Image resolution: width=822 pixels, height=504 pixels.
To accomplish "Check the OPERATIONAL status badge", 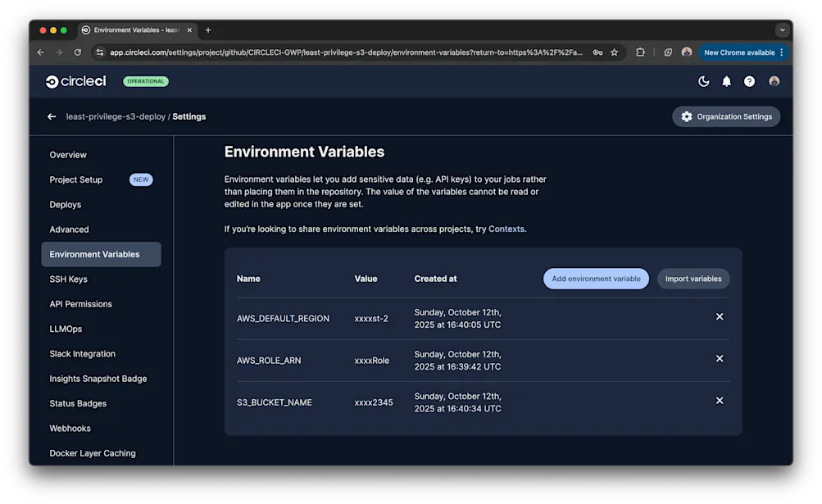I will pos(146,81).
